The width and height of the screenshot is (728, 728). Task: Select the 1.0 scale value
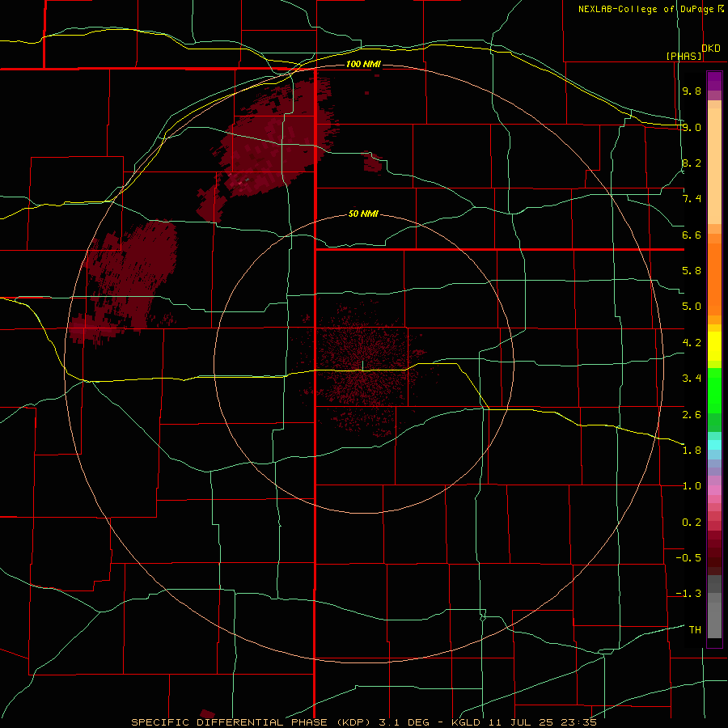coord(692,486)
